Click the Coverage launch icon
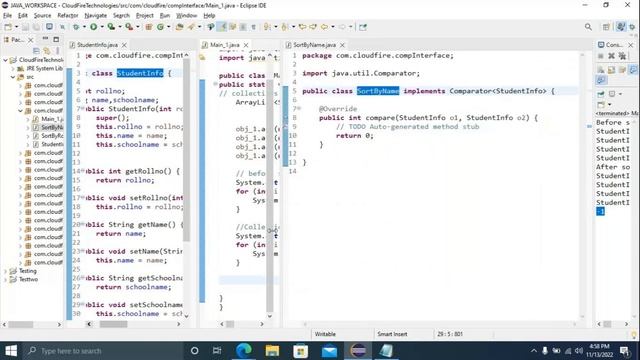The width and height of the screenshot is (640, 360). click(x=111, y=27)
